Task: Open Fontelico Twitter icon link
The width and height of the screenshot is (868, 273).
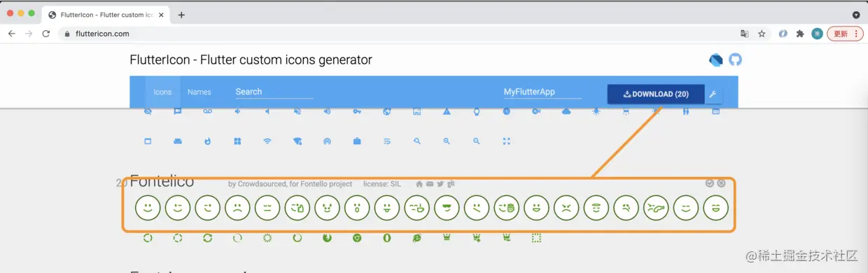Action: [440, 184]
